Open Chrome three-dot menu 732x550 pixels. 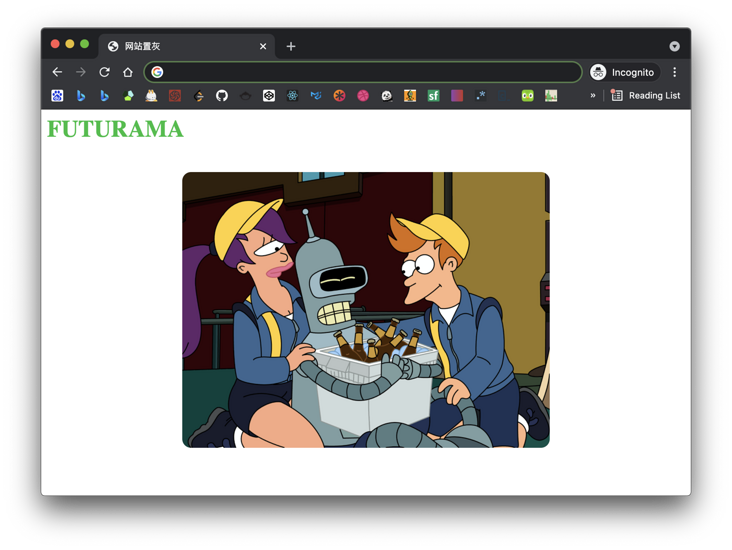(x=675, y=72)
